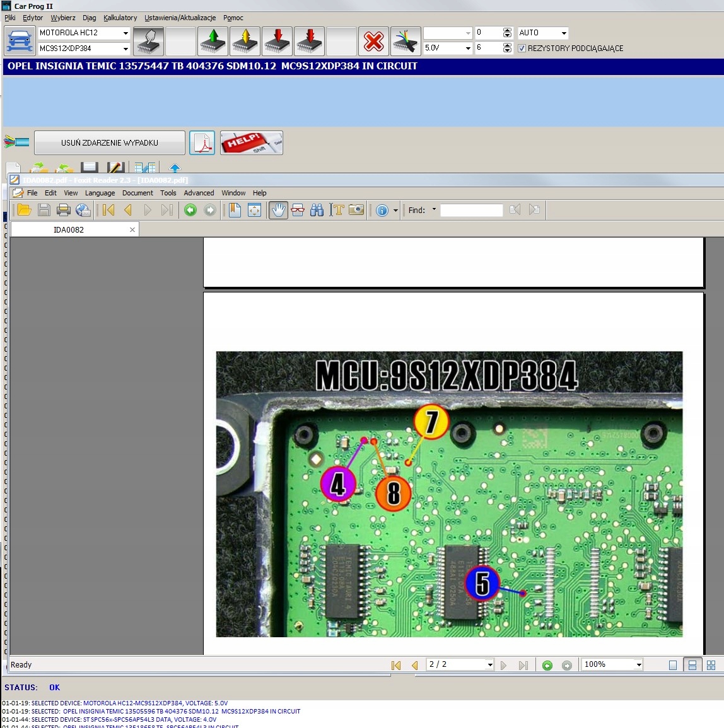Expand the Find options arrow
This screenshot has width=724, height=728.
coord(434,209)
